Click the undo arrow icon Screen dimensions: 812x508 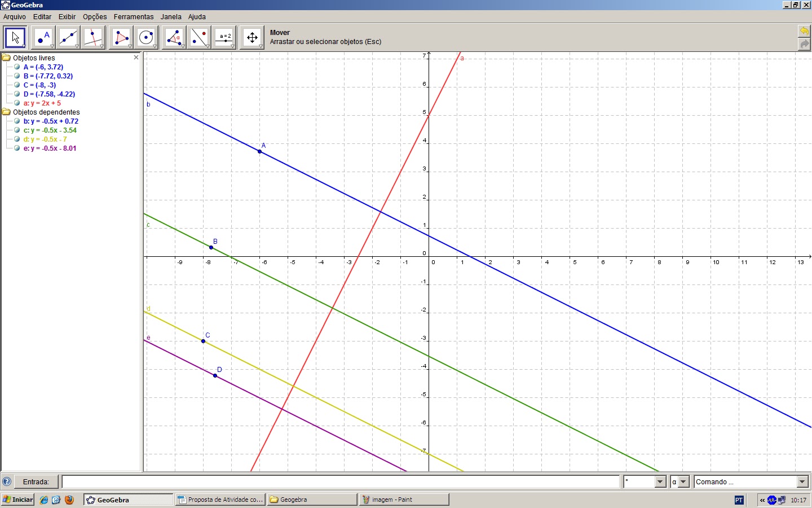click(805, 31)
